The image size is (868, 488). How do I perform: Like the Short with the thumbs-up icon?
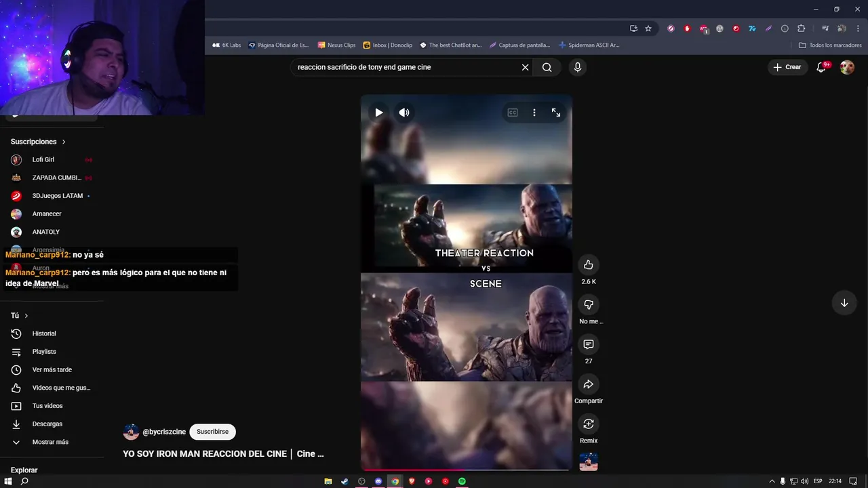click(589, 265)
